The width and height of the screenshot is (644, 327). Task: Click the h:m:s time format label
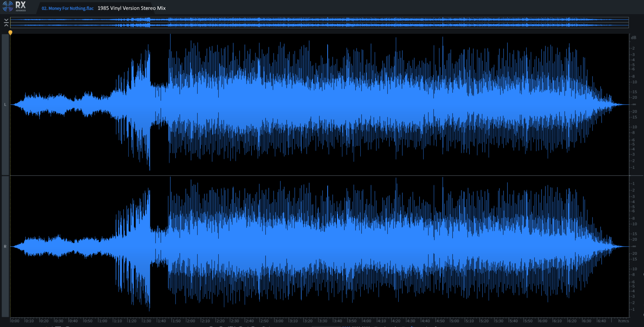[623, 321]
